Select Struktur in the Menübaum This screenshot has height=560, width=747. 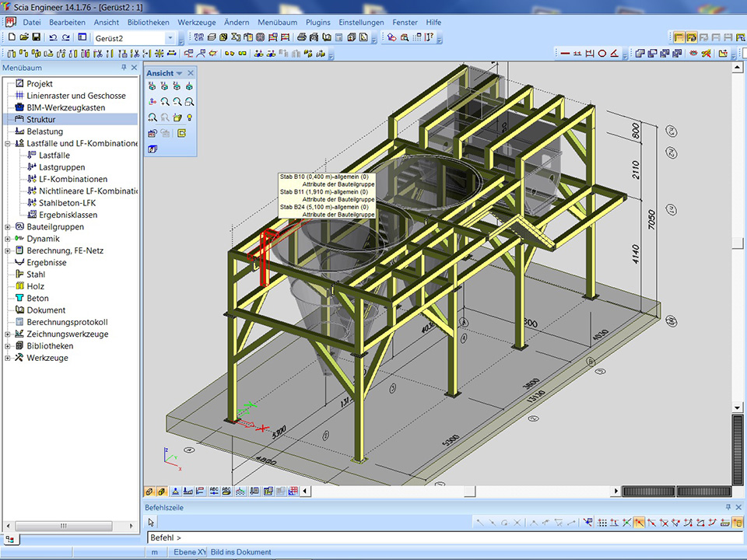(40, 120)
